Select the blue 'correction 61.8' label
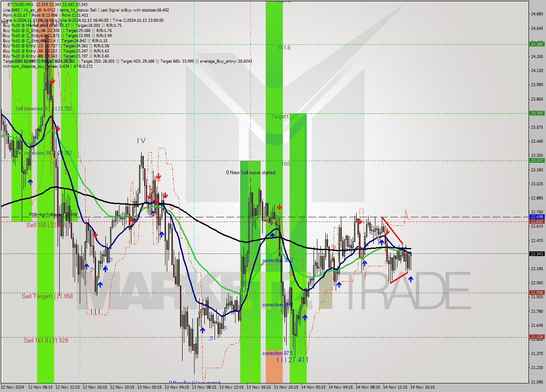The height and width of the screenshot is (392, 546). point(277,305)
